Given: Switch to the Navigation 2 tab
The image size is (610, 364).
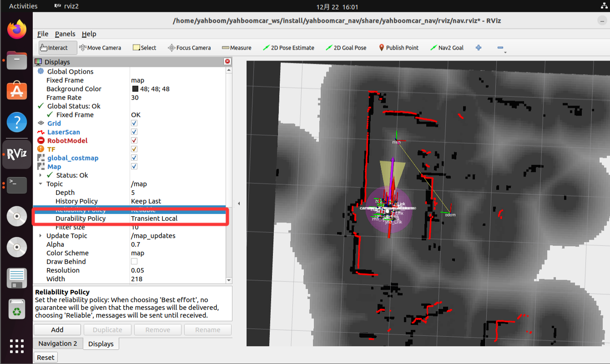Looking at the screenshot, I should tap(58, 344).
